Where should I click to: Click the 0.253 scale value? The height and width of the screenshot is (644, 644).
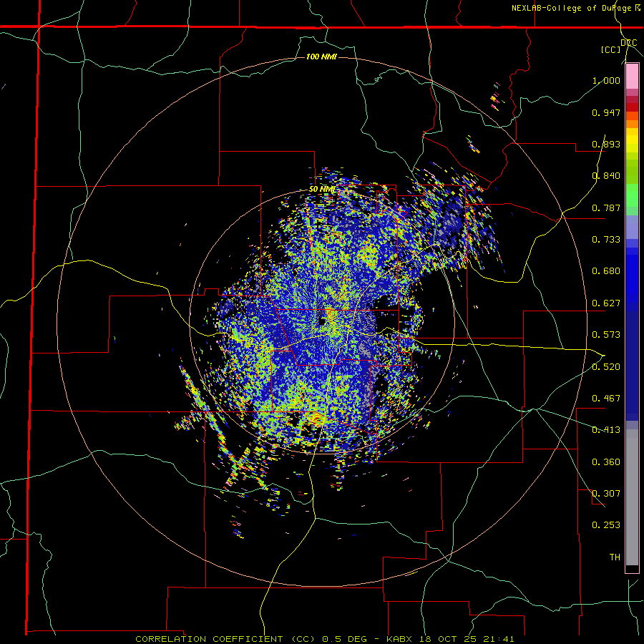click(606, 525)
